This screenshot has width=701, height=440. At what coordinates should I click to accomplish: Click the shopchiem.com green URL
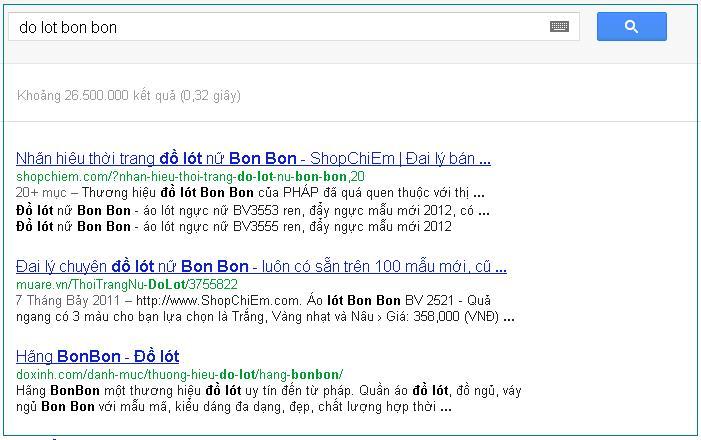190,177
